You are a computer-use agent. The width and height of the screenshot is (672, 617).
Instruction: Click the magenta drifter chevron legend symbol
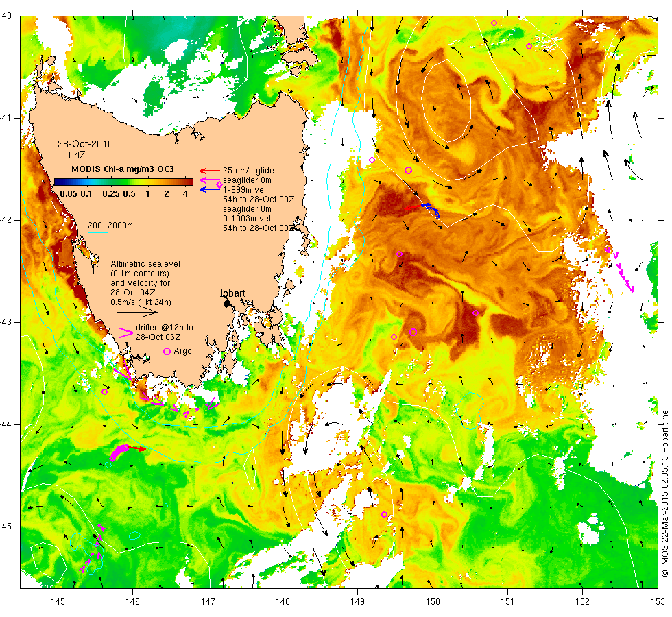pos(125,333)
